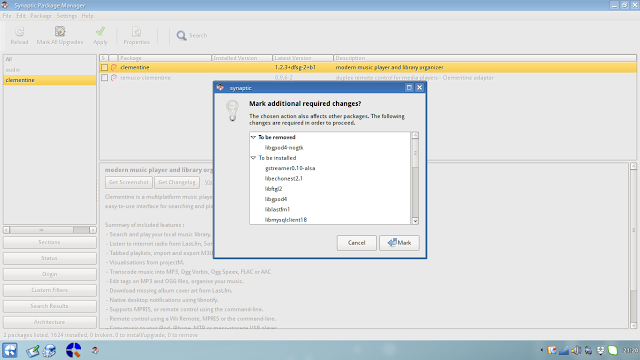Click the Get Changelog button
This screenshot has width=640, height=360.
click(x=177, y=182)
